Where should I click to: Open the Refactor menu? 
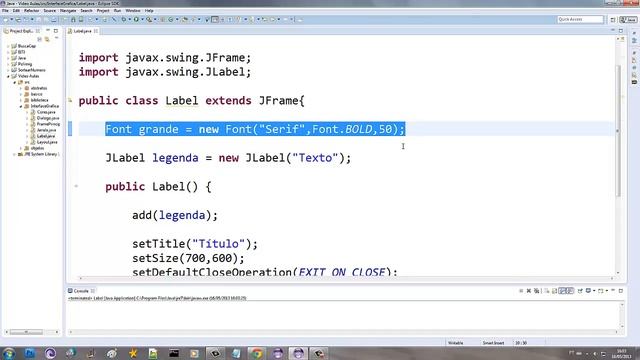31,11
